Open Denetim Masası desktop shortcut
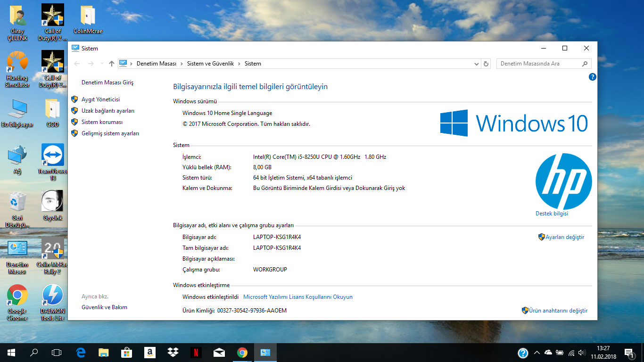 pos(17,257)
